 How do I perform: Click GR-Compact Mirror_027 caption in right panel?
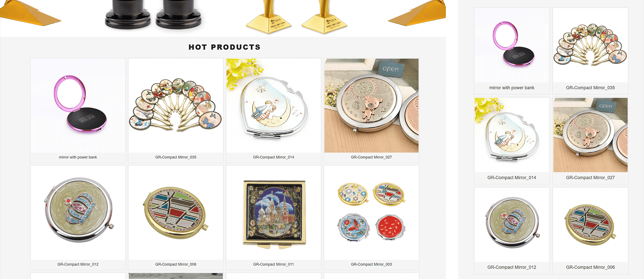tap(590, 178)
